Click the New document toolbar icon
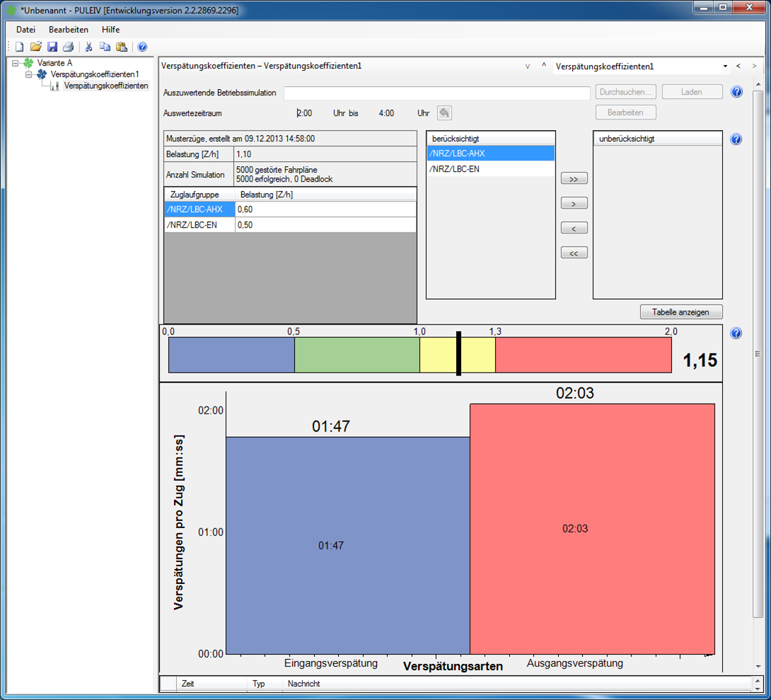 tap(20, 47)
